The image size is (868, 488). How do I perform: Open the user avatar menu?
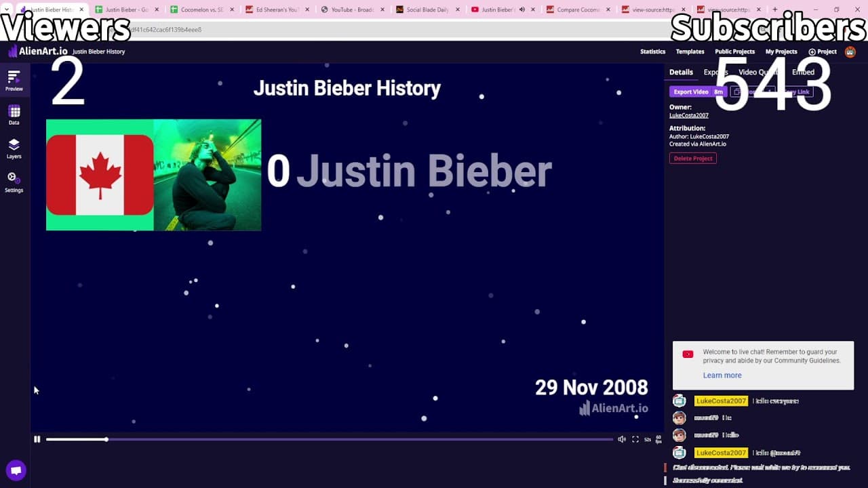pos(850,52)
